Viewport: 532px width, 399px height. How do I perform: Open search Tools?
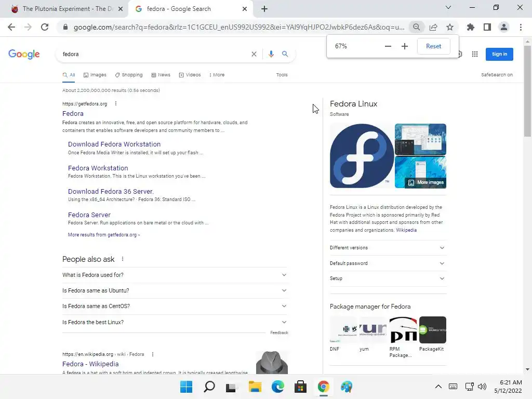[x=282, y=75]
